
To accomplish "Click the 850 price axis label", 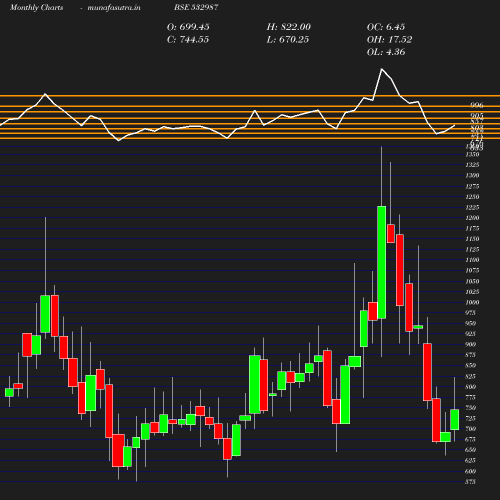I will (470, 365).
